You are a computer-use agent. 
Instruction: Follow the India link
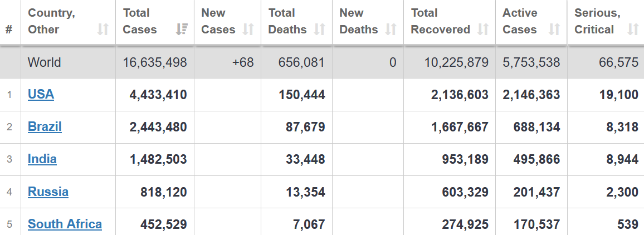coord(42,159)
